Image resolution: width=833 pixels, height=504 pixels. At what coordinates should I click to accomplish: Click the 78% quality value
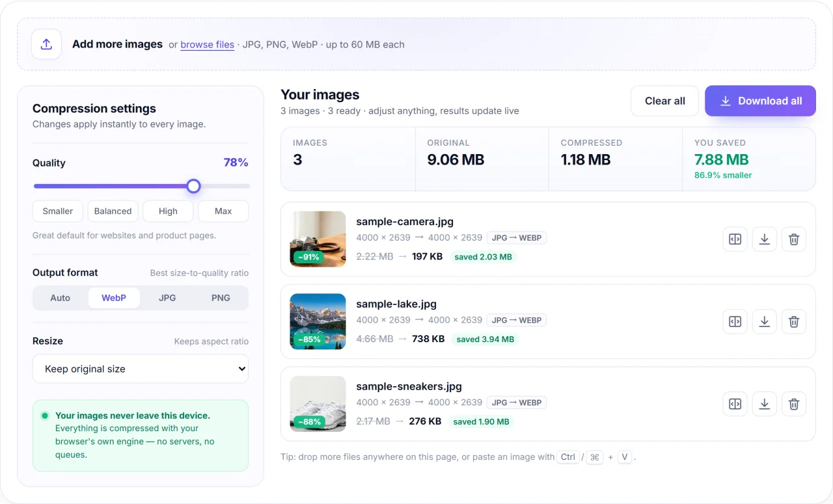tap(236, 163)
